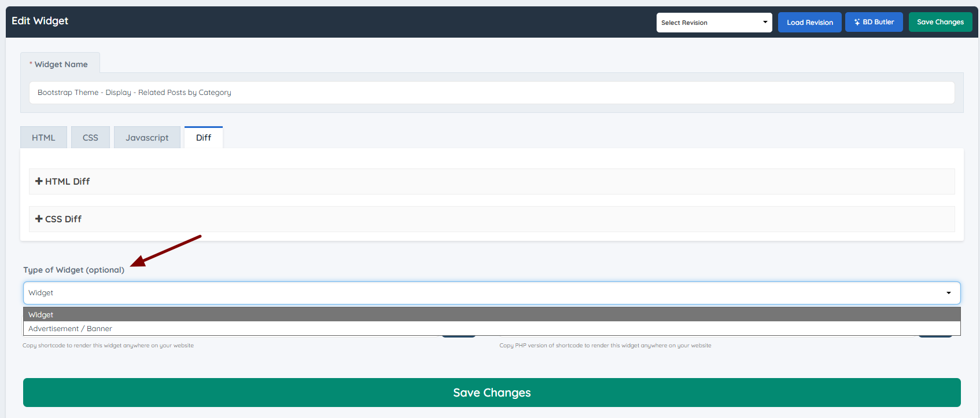Viewport: 980px width, 418px height.
Task: Click the plus icon beside CSS Diff
Action: coord(39,219)
